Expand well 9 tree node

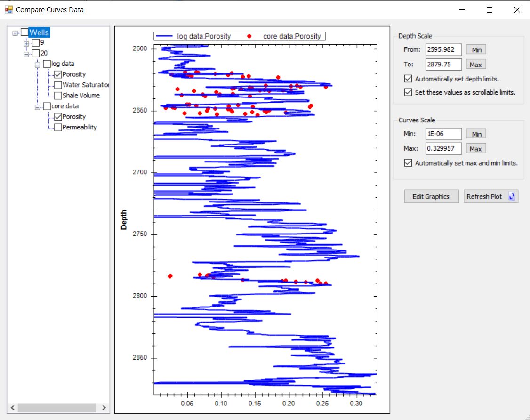[x=26, y=43]
